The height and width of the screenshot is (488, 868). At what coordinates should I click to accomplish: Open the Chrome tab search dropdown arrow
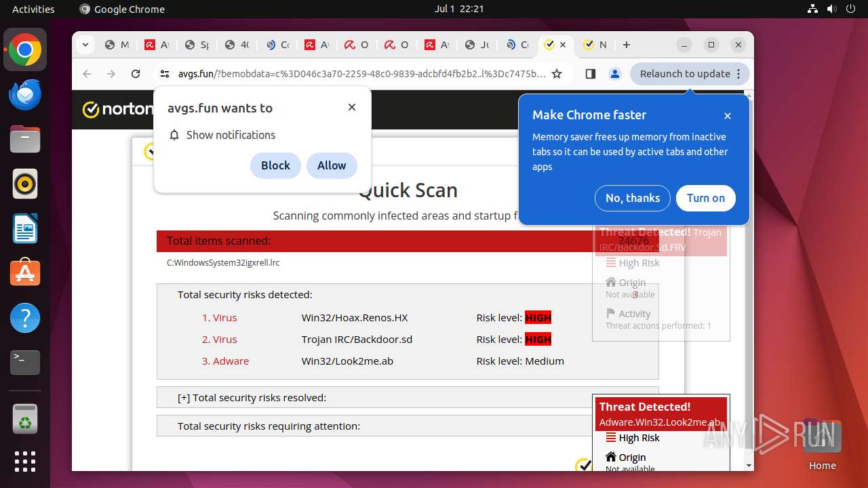85,45
